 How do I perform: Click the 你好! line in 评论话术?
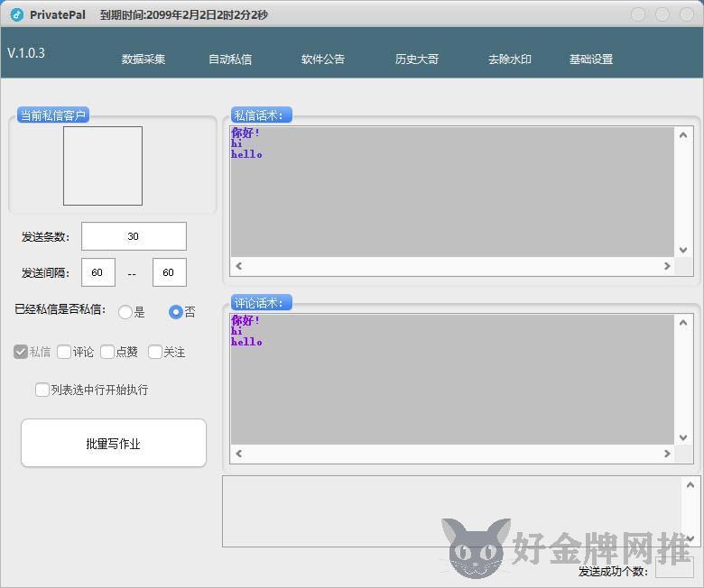click(x=245, y=320)
